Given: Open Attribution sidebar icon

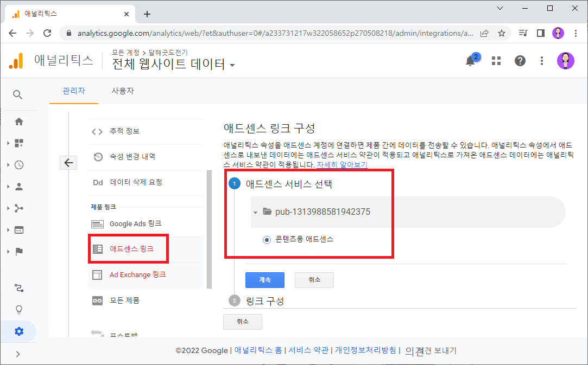Looking at the screenshot, I should pos(19,288).
